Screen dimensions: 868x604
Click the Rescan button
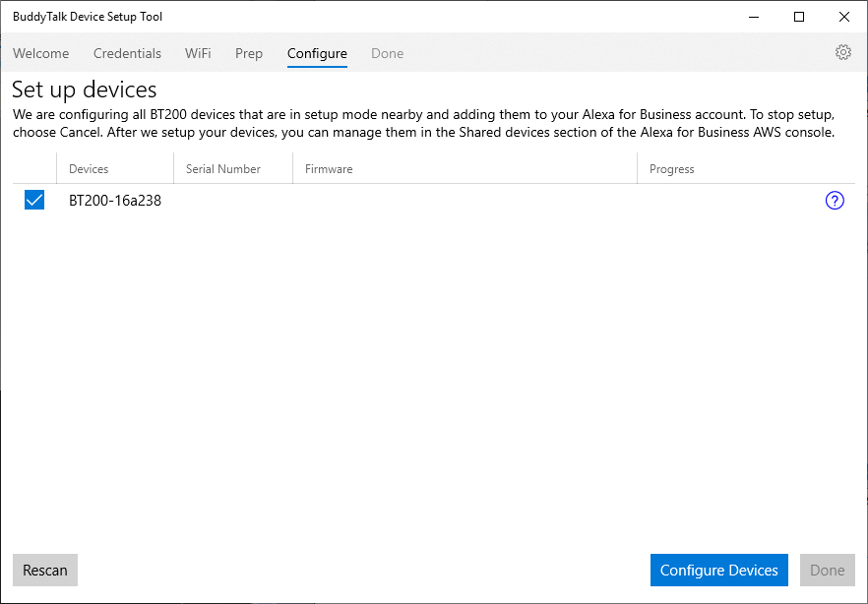(x=45, y=571)
